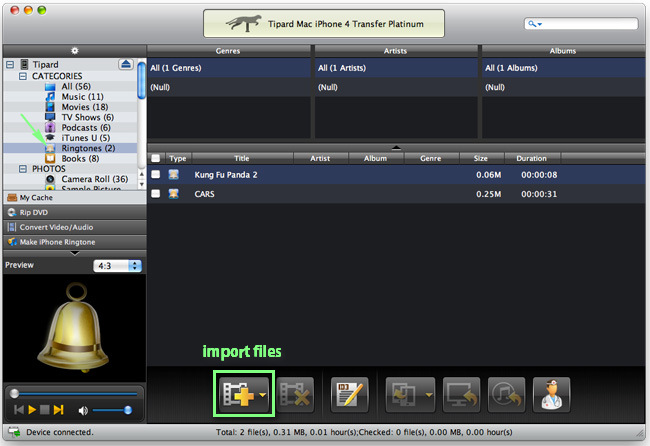Select the Music (11) category

coord(82,97)
